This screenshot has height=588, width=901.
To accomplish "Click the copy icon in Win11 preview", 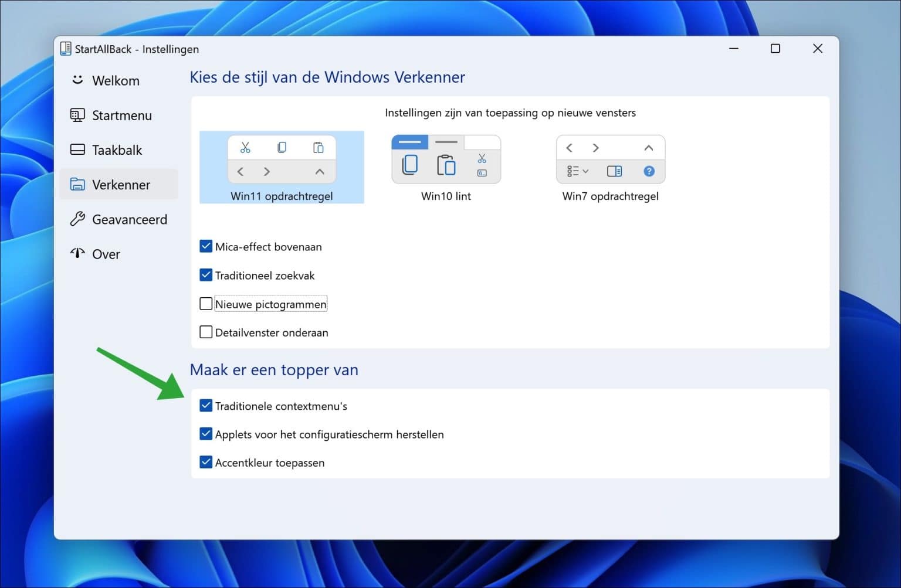I will [x=282, y=147].
